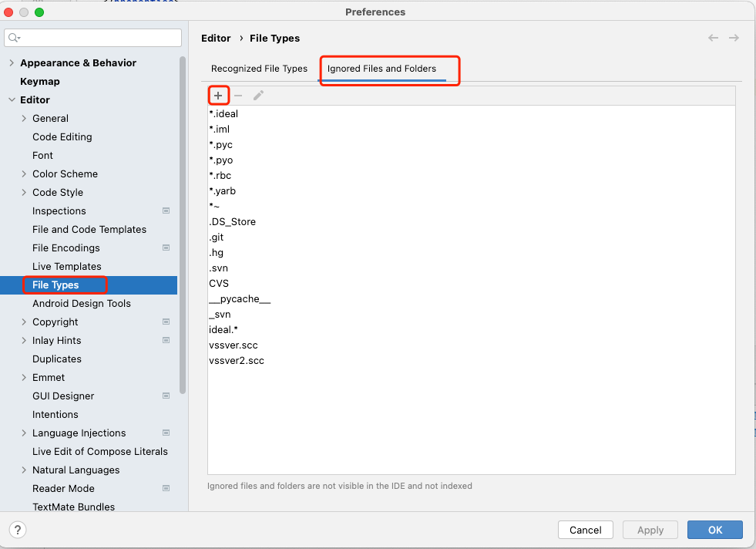Viewport: 756px width, 549px height.
Task: Select the CVS entry
Action: 219,284
